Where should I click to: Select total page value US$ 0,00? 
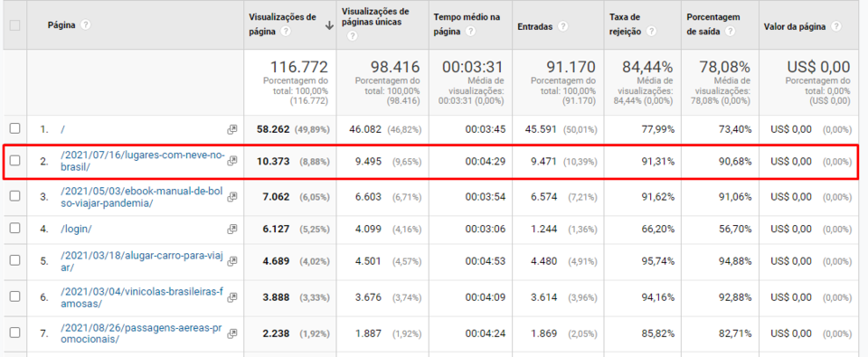coord(818,68)
